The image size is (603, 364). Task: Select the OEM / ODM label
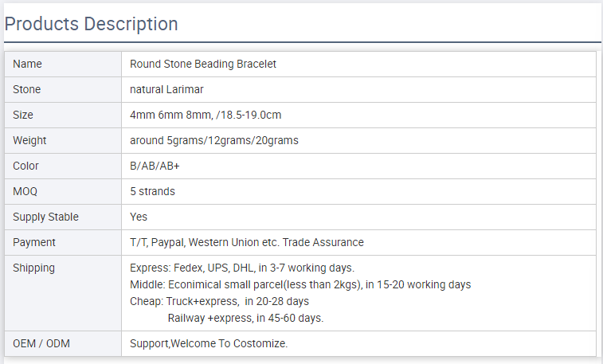[41, 344]
